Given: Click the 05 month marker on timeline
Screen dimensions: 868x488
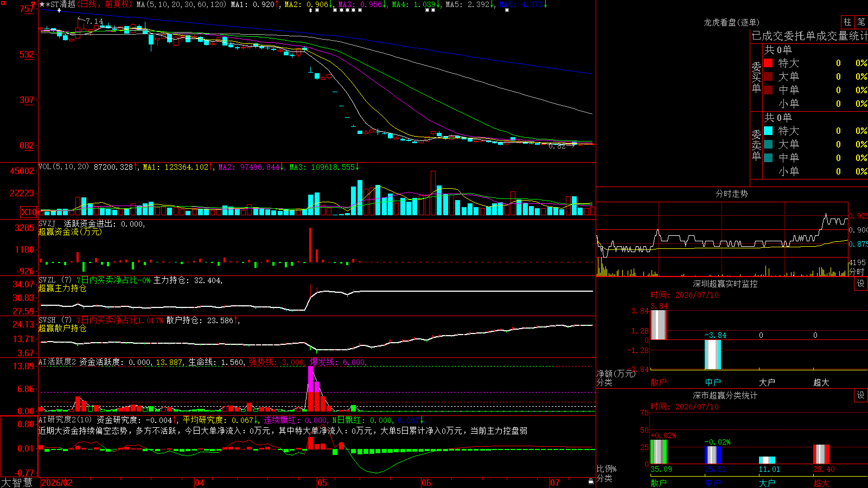Looking at the screenshot, I should (322, 483).
